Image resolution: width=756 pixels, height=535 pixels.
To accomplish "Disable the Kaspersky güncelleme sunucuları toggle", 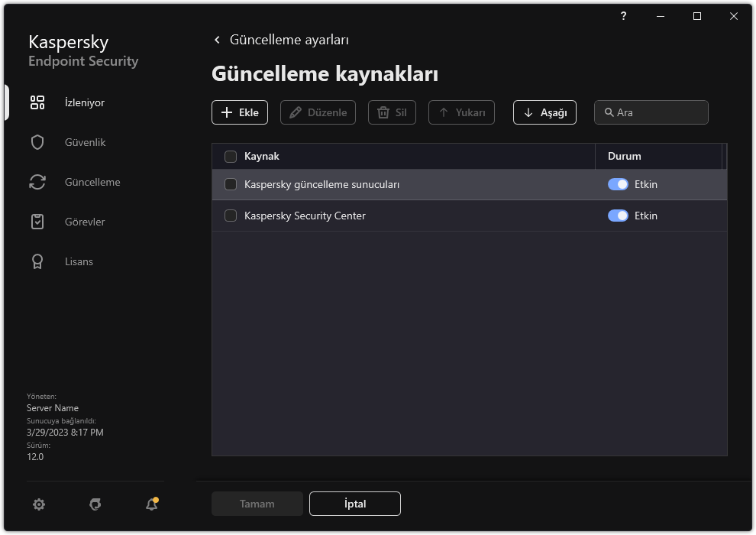I will point(618,184).
